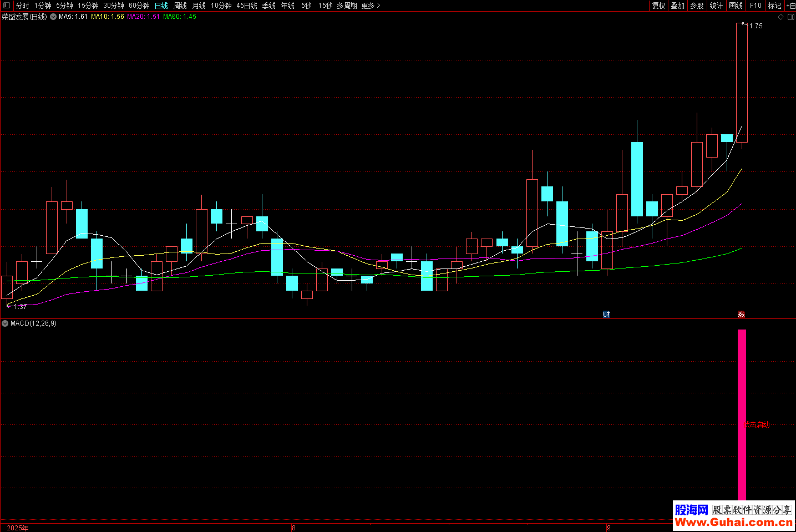Click the month 9 marker on time axis
The width and height of the screenshot is (796, 532).
pos(609,528)
